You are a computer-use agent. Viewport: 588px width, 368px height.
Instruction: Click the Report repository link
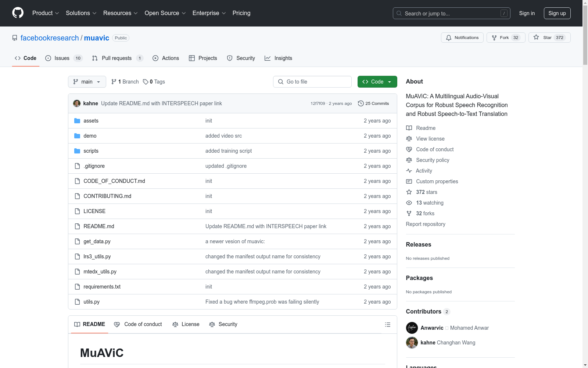click(426, 224)
